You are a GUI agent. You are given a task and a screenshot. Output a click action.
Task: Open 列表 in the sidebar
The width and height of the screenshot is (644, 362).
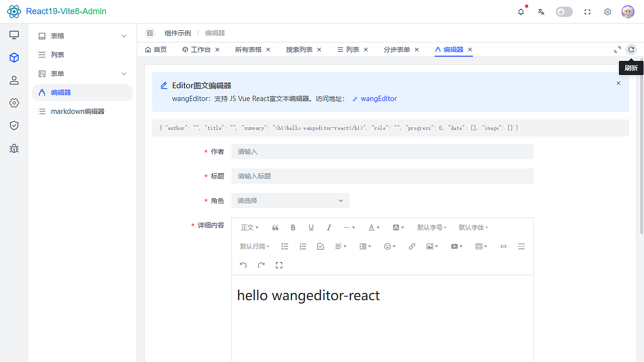(x=83, y=55)
